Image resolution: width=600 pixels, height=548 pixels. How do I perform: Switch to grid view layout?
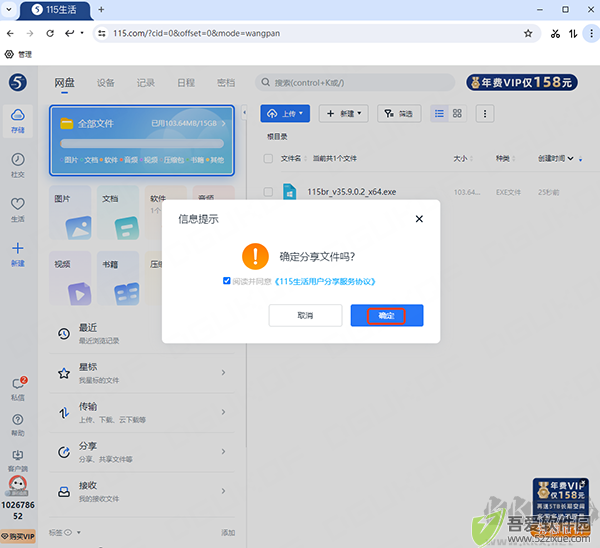click(457, 114)
